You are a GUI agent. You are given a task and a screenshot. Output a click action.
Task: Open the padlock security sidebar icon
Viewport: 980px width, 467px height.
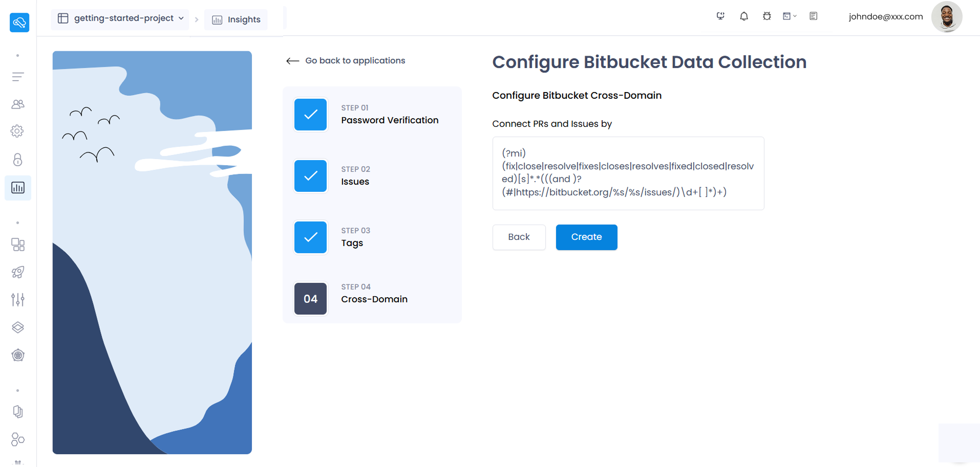tap(18, 160)
